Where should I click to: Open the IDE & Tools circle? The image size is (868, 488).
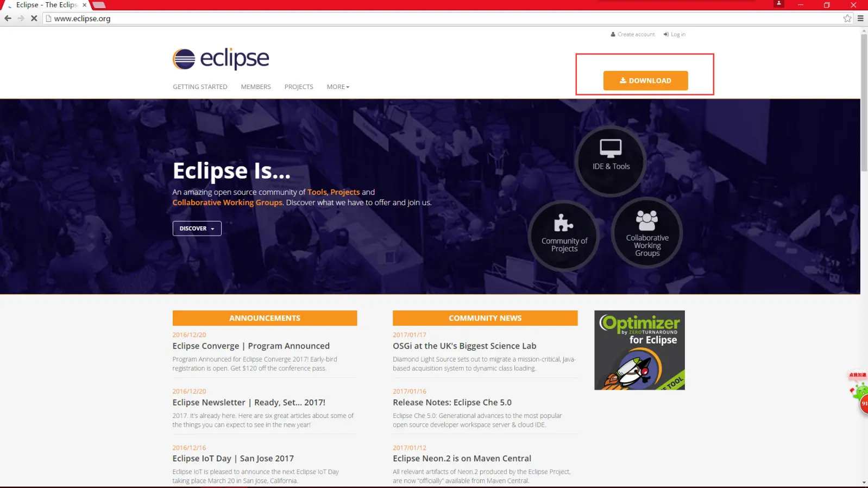(611, 161)
